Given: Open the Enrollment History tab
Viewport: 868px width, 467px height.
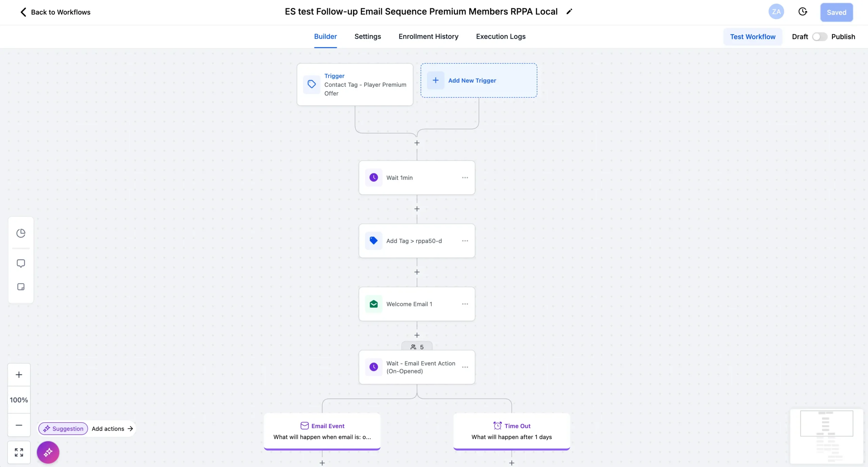Looking at the screenshot, I should (x=428, y=37).
